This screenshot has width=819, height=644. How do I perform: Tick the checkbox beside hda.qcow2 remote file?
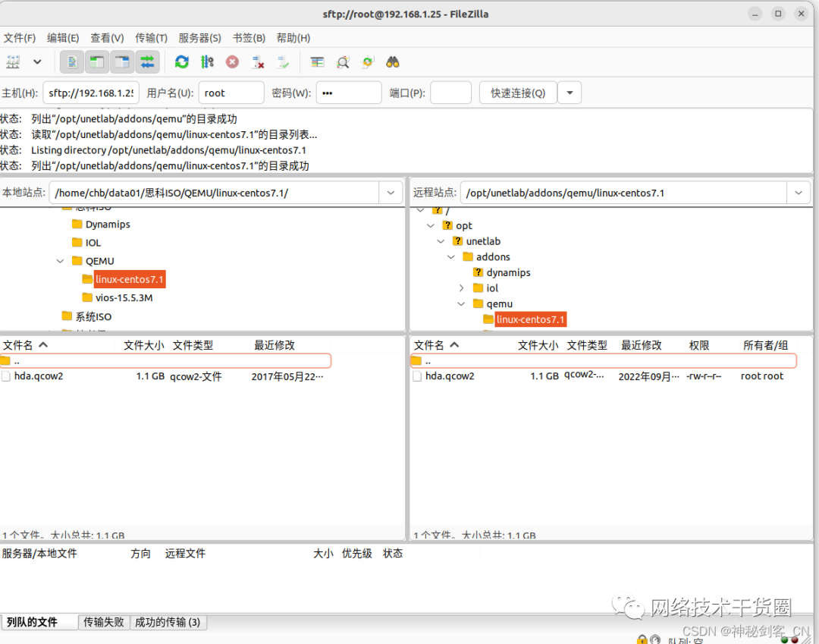(419, 375)
